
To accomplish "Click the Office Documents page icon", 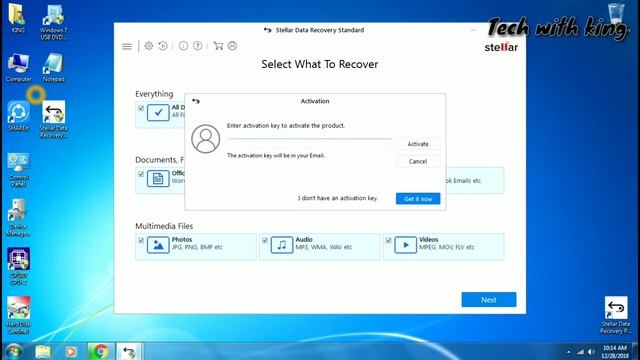I will pyautogui.click(x=158, y=179).
